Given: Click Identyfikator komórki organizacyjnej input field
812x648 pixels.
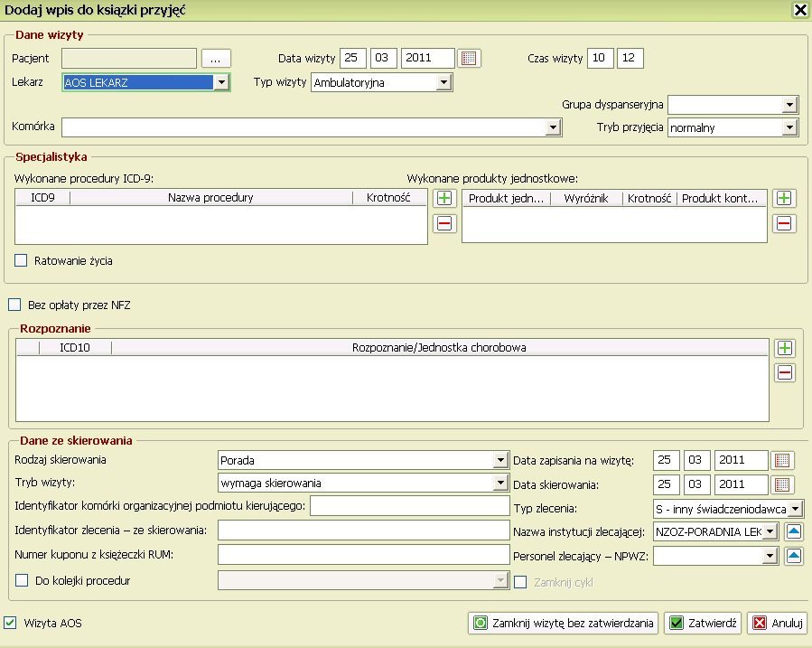Looking at the screenshot, I should tap(410, 505).
